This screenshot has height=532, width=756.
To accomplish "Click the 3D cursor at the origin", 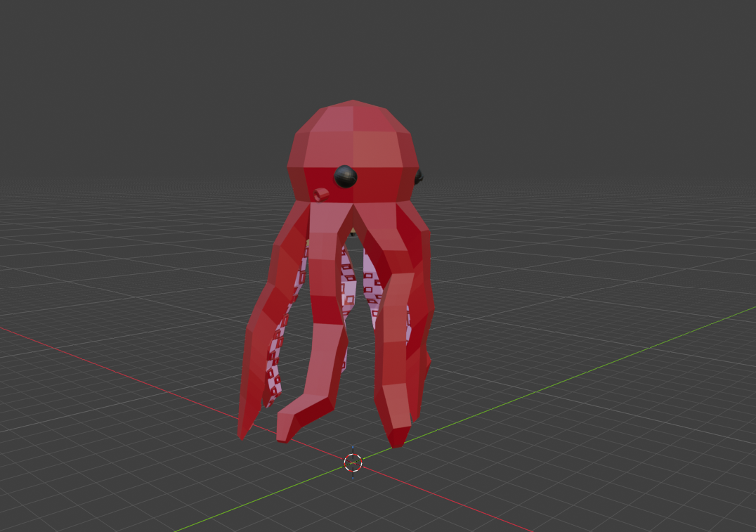I will (353, 462).
